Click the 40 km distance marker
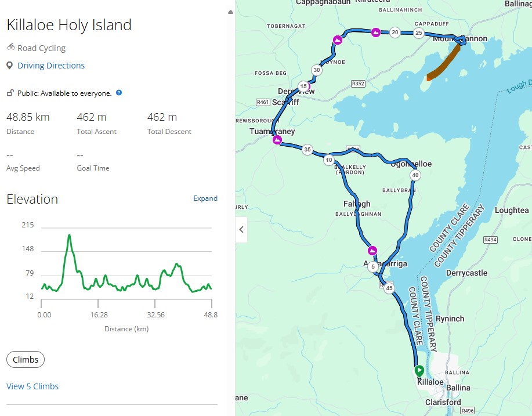The image size is (532, 416). pos(415,175)
